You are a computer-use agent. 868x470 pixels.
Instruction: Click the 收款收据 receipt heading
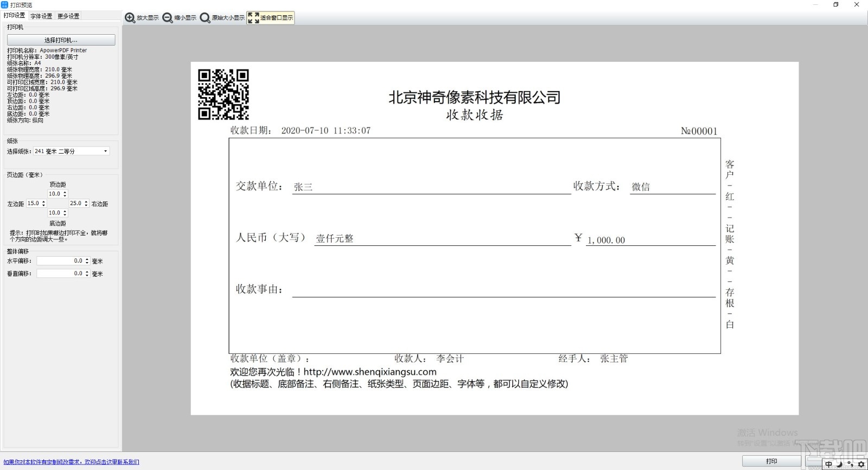(x=475, y=115)
